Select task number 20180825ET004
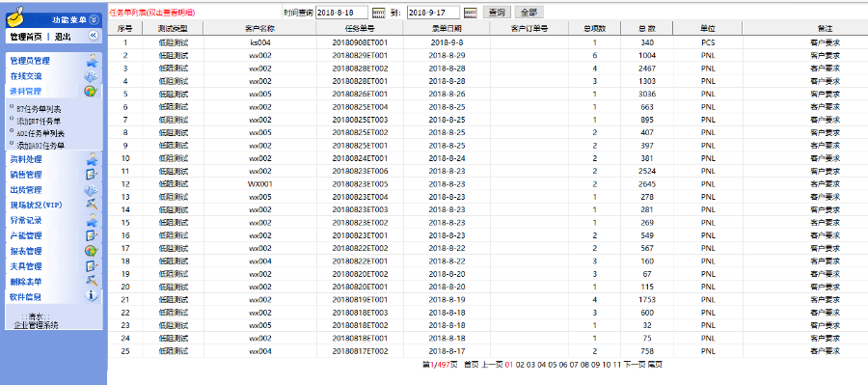 pos(360,107)
